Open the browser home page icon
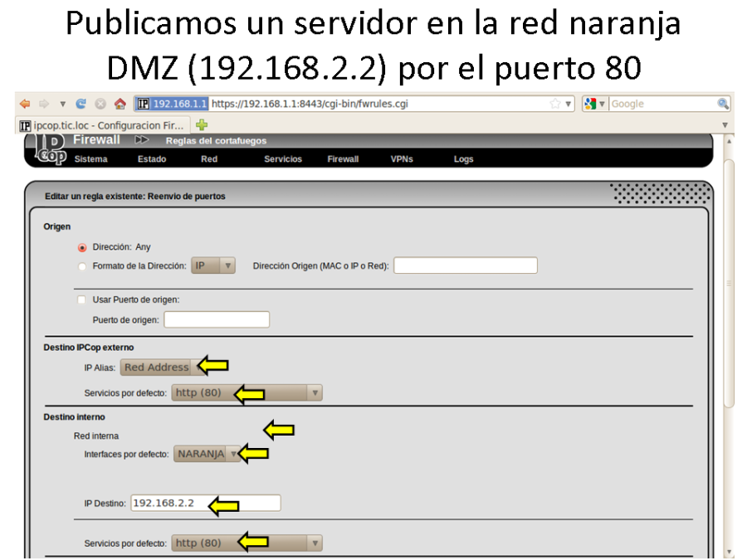The image size is (747, 560). point(120,104)
